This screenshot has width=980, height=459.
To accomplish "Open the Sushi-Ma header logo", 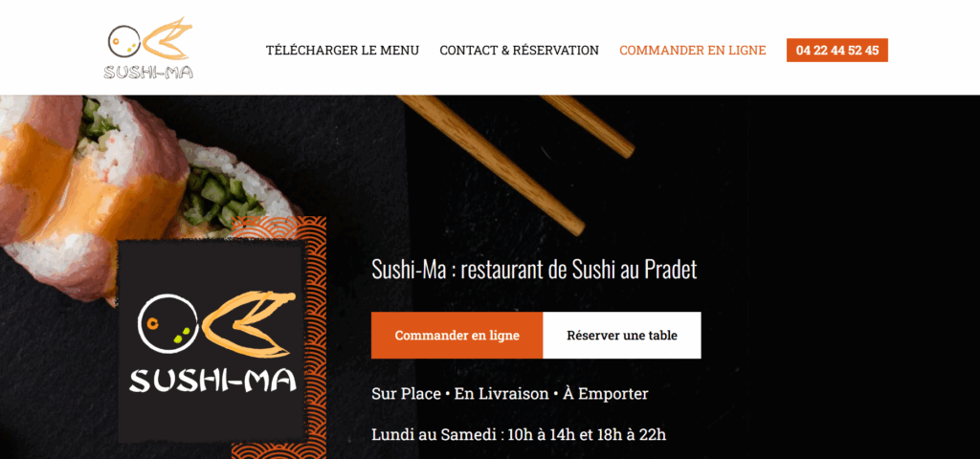I will 148,49.
